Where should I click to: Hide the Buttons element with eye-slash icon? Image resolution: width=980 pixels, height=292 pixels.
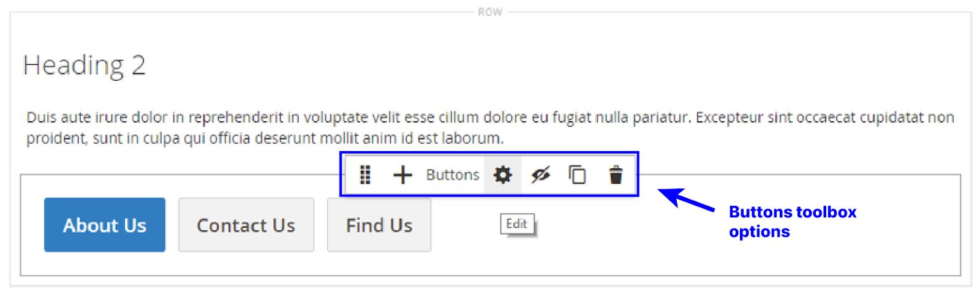(x=540, y=175)
